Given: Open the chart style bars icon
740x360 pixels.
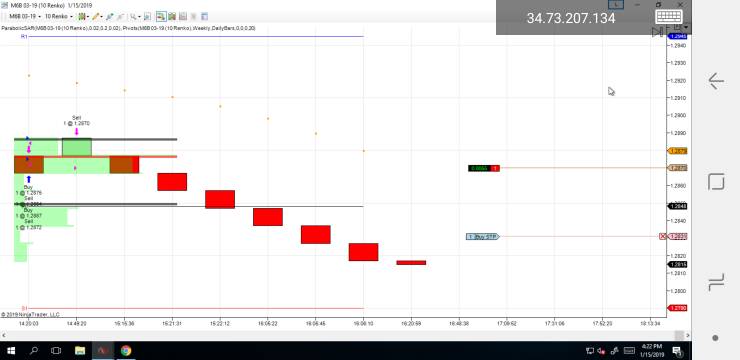Looking at the screenshot, I should pos(82,17).
